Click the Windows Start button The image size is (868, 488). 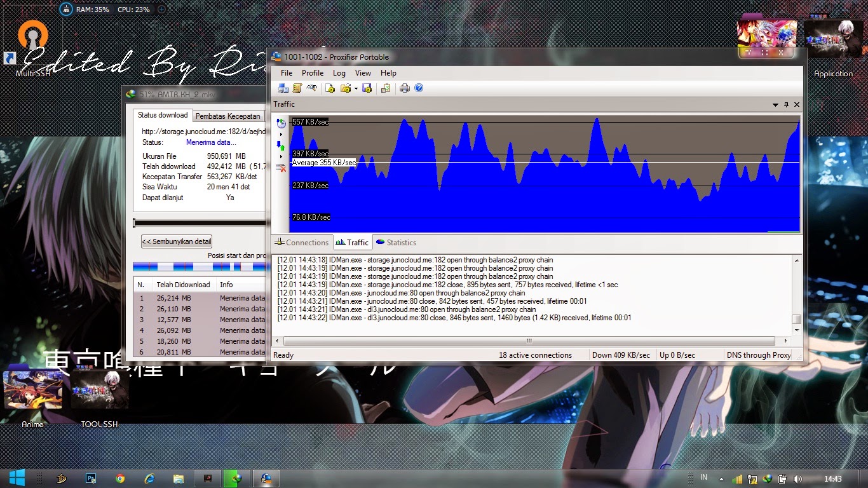click(17, 478)
